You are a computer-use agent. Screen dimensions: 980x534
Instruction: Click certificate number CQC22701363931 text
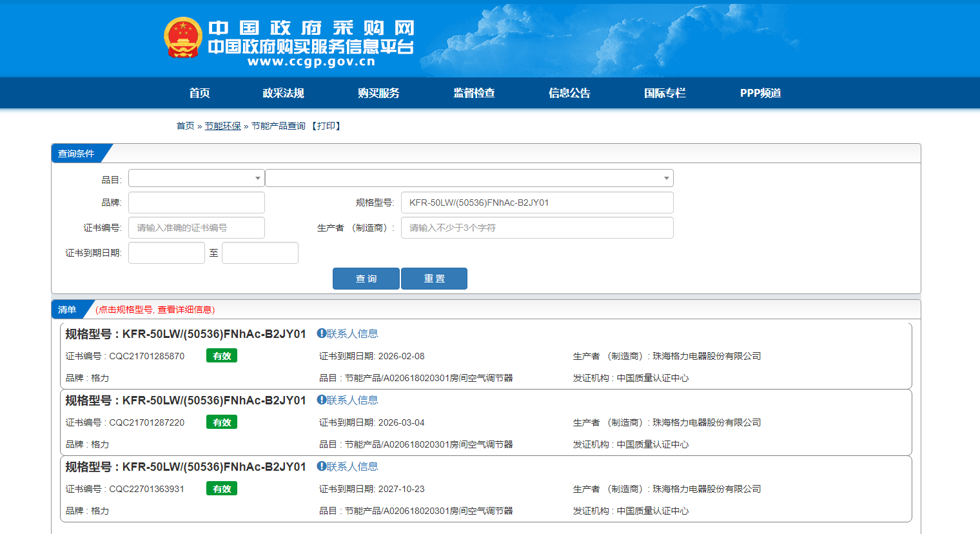click(x=147, y=489)
